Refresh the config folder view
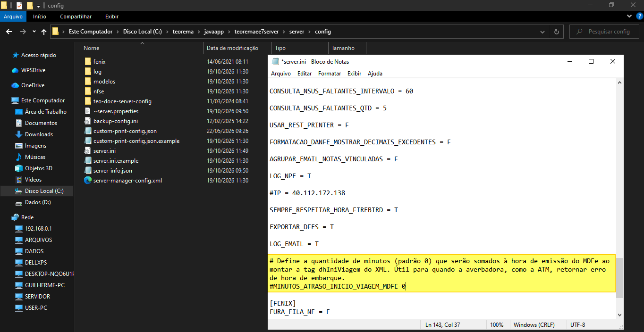 [x=557, y=32]
